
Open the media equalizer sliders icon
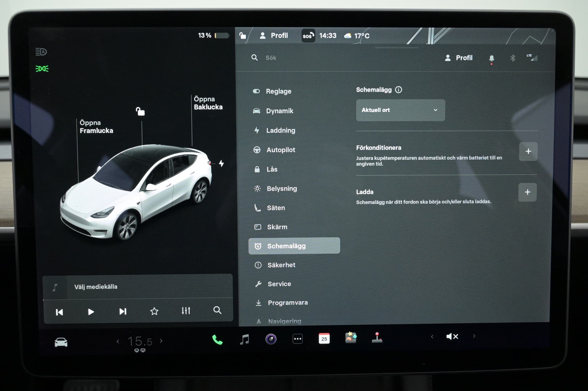[x=186, y=311]
